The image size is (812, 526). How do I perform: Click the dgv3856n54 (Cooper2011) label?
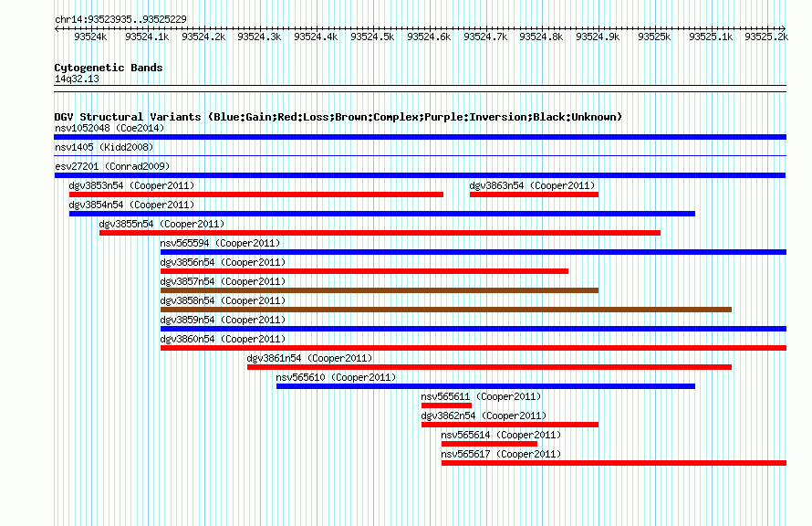(223, 262)
